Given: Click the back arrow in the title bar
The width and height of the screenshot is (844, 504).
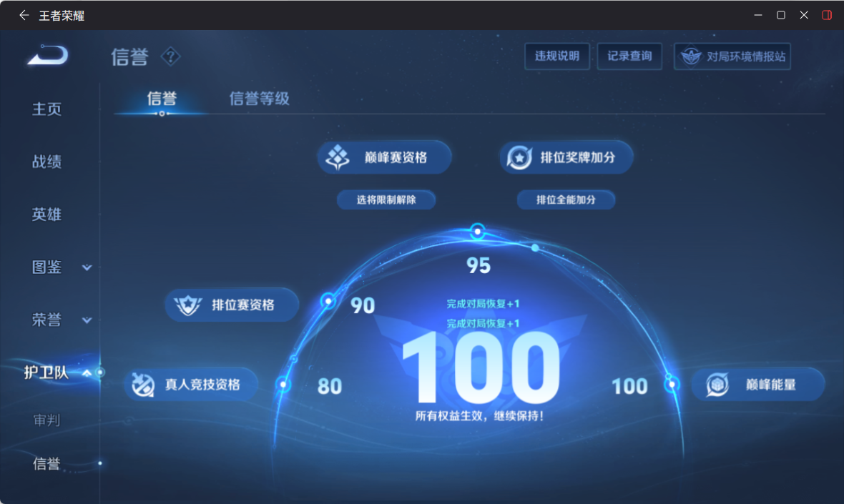Looking at the screenshot, I should [x=24, y=14].
